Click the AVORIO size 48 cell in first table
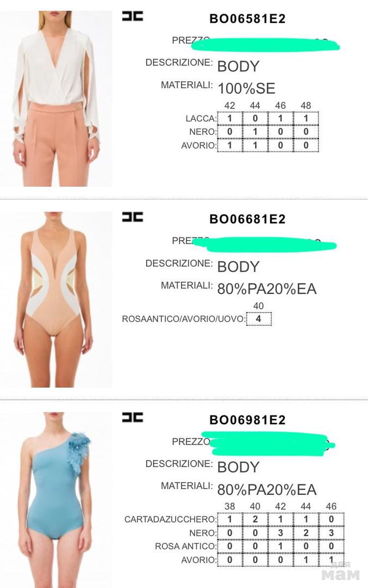The image size is (368, 588). pos(306,145)
